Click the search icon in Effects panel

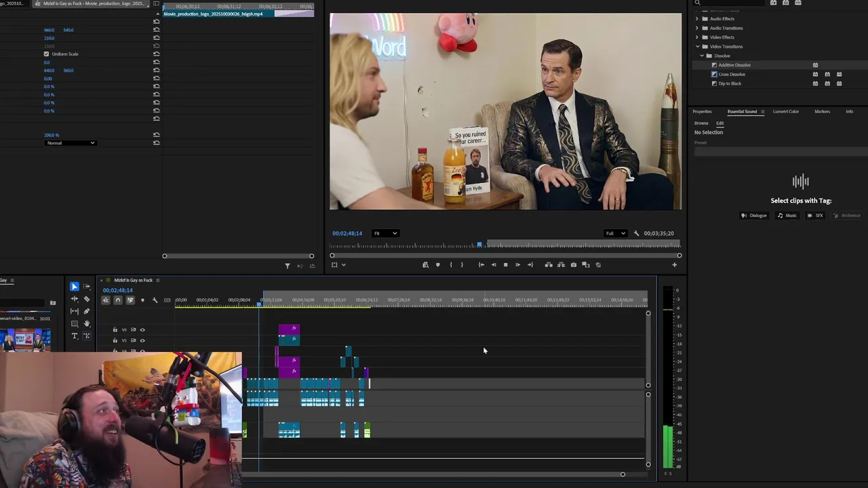point(697,3)
